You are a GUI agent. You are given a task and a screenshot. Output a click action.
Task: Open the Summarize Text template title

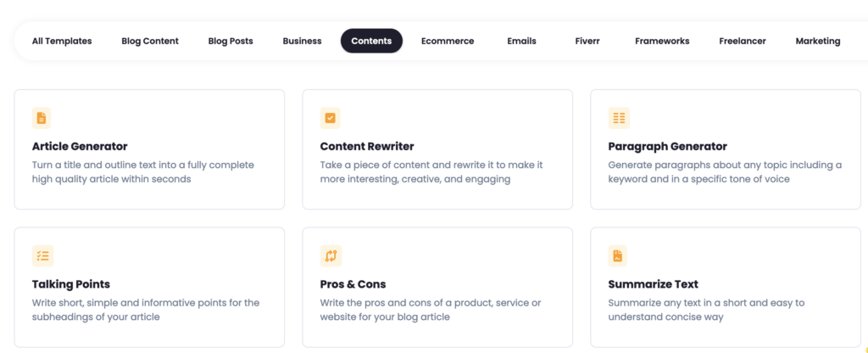tap(654, 284)
